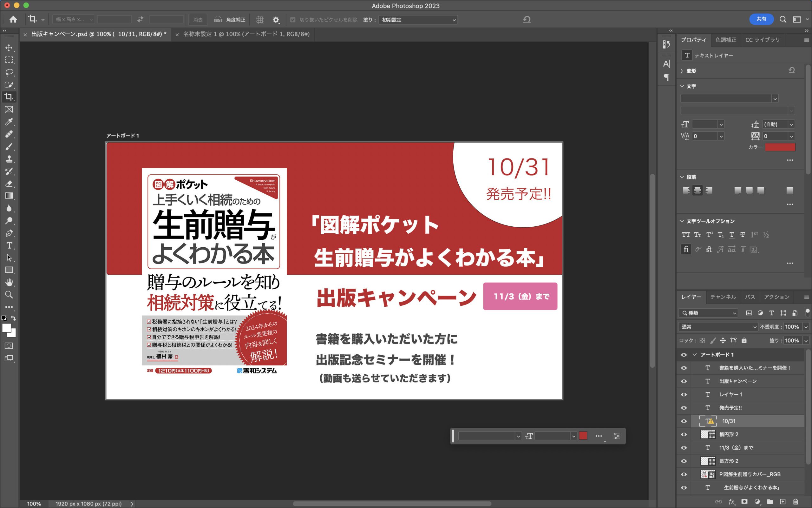Open the Character panel icon
The height and width of the screenshot is (508, 812).
coord(666,64)
